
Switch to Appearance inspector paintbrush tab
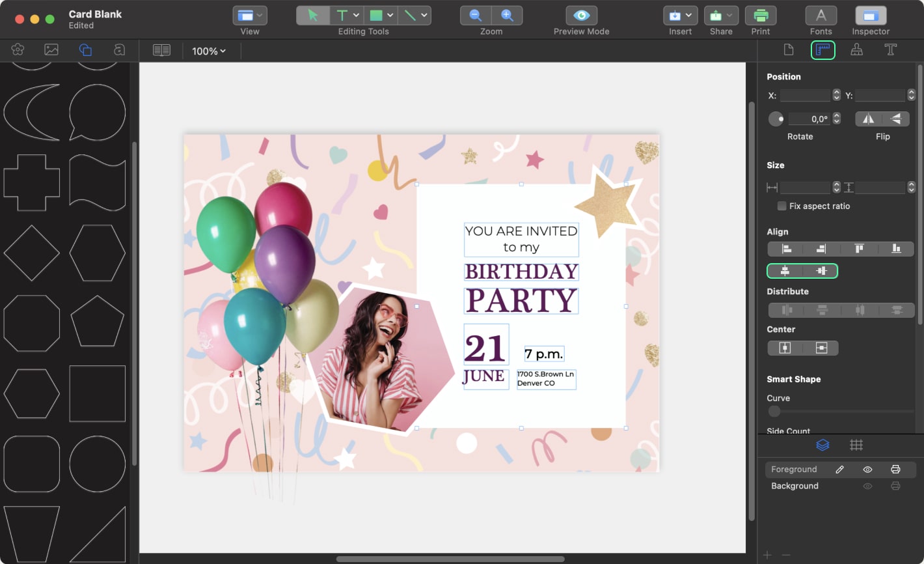click(857, 49)
